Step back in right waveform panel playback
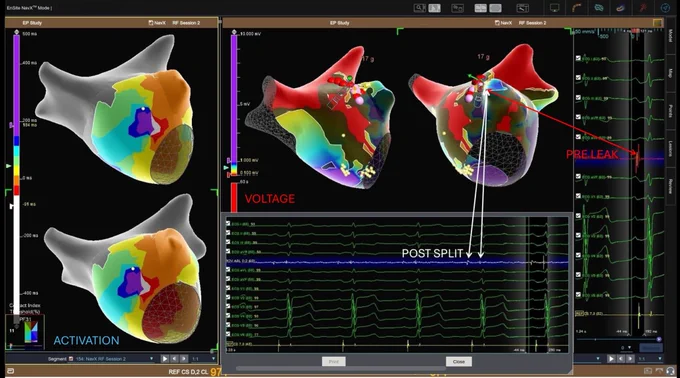Screen dimensions: 680x378 click(x=621, y=358)
